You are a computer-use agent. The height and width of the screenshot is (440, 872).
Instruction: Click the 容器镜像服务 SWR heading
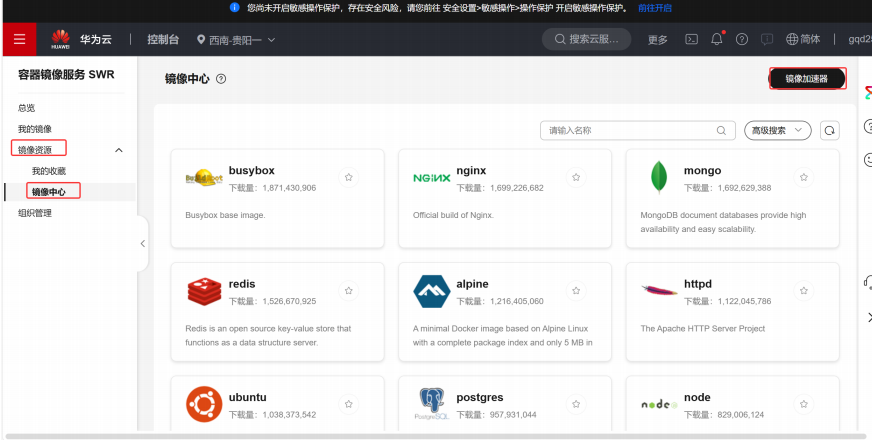click(66, 75)
